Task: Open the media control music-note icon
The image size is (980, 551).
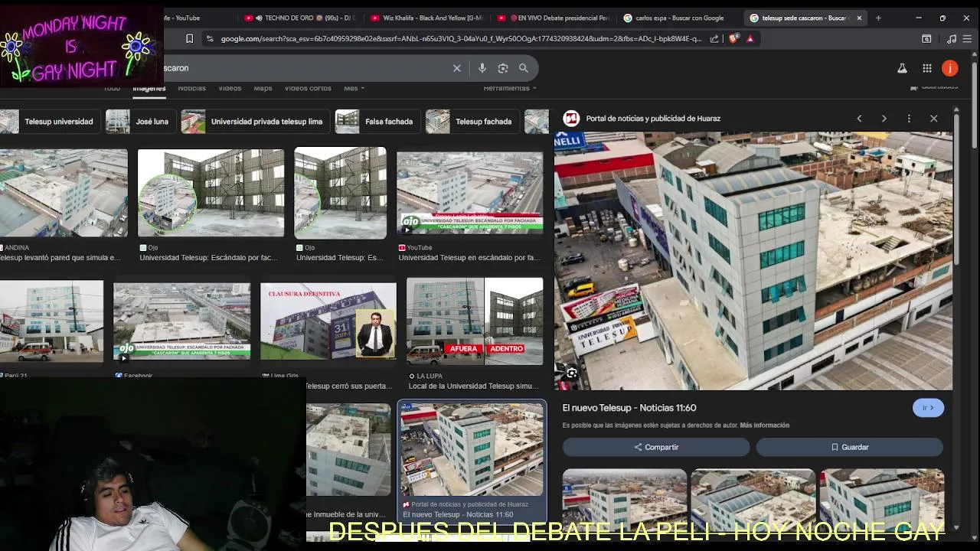Action: coord(952,38)
